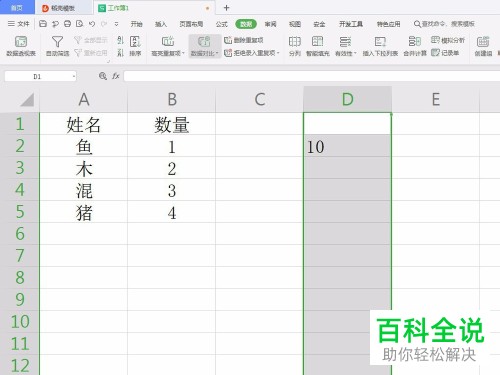Click 全部显示 show all filter option
Viewport: 500px width, 375px height.
pos(91,40)
